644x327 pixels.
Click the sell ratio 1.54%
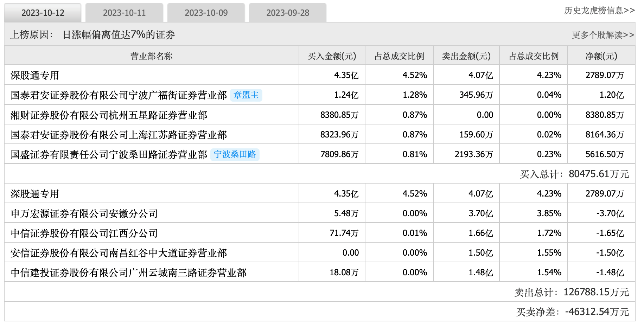[549, 272]
